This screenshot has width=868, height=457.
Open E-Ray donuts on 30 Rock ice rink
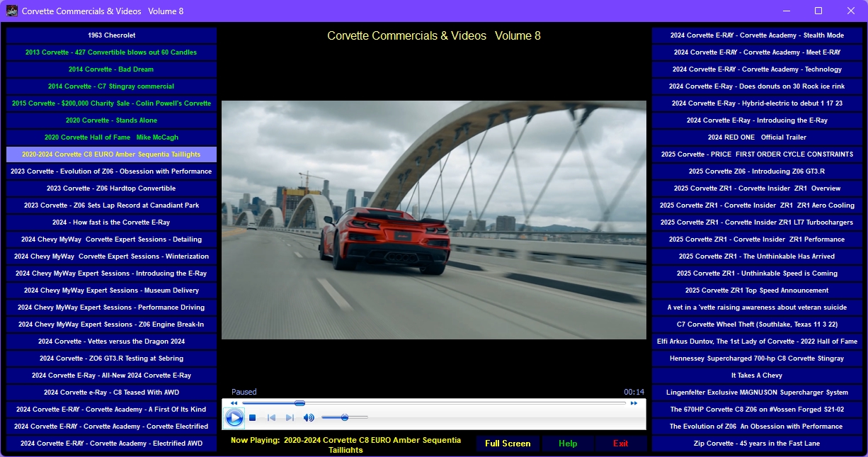(x=757, y=86)
